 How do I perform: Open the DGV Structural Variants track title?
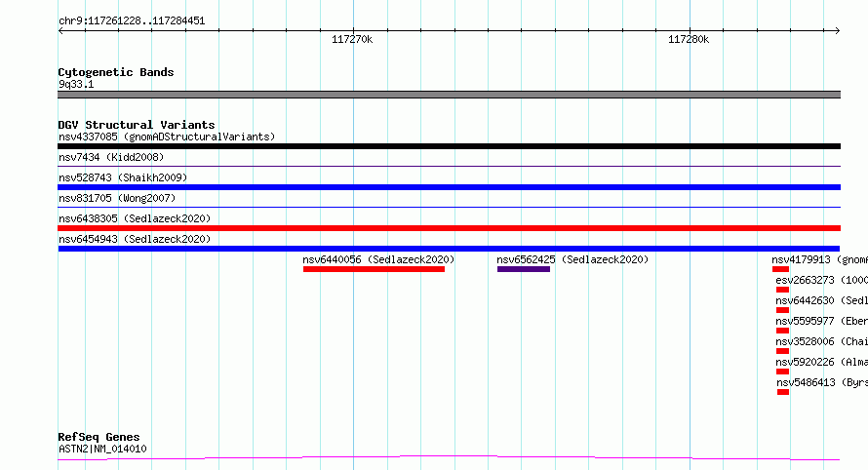pyautogui.click(x=137, y=125)
